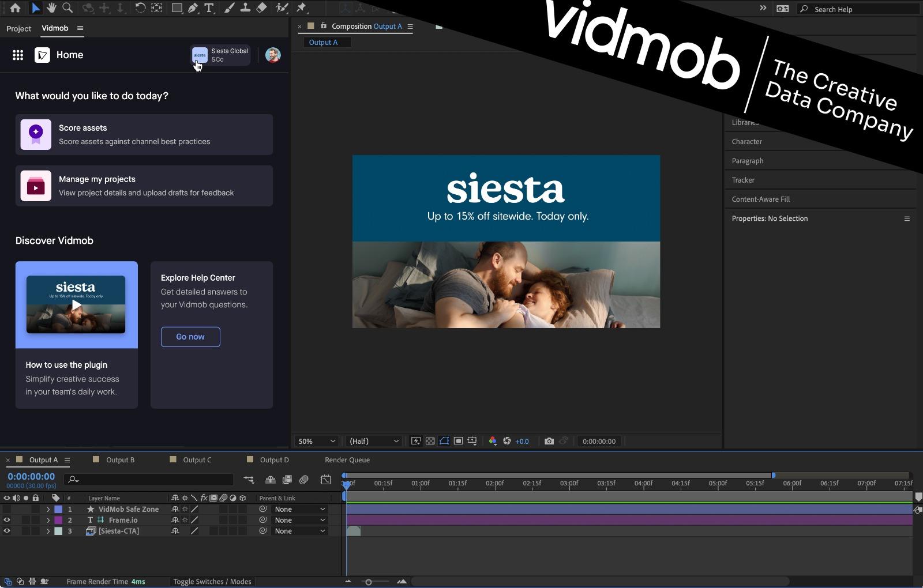Toggle collapse transformations on VidMob Safe Zone

pos(185,509)
